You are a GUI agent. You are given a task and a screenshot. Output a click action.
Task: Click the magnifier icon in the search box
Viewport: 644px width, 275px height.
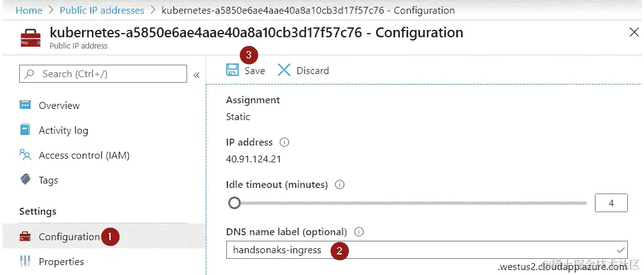click(x=30, y=74)
